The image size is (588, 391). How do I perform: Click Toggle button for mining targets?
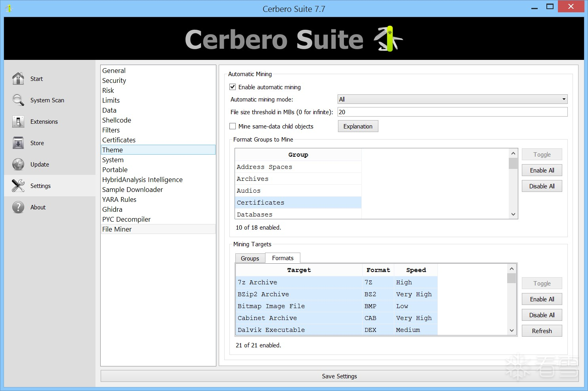point(542,284)
